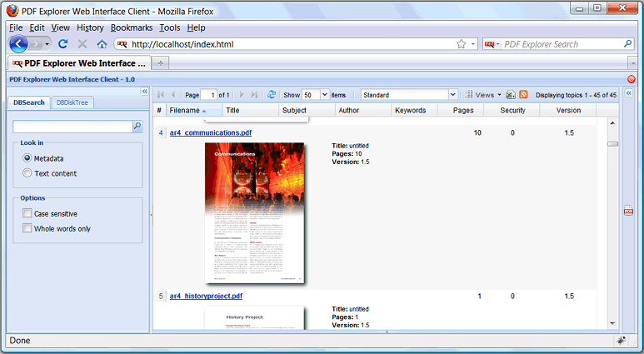644x354 pixels.
Task: Select the Text content radio option
Action: (x=27, y=173)
